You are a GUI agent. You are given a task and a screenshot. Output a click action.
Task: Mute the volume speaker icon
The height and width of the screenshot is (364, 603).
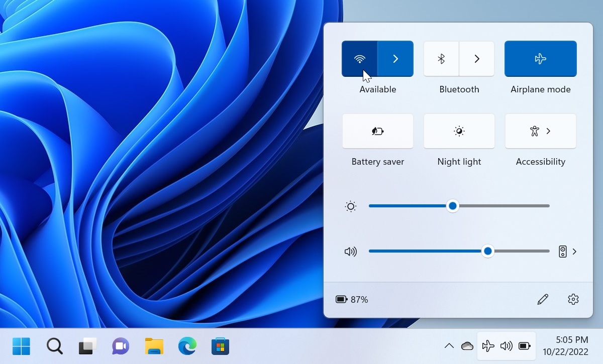[351, 252]
